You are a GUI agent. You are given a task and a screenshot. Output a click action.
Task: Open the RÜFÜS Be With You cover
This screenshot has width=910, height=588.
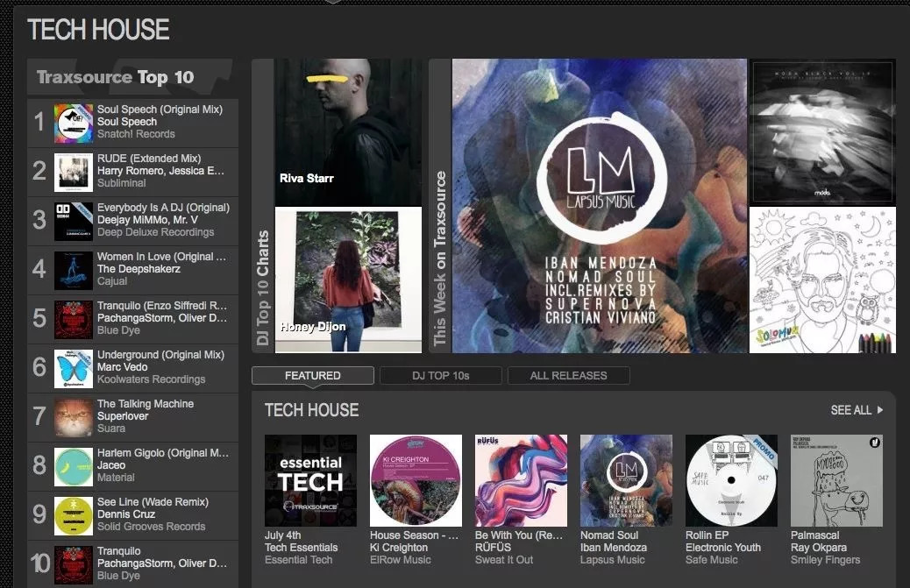click(x=521, y=481)
